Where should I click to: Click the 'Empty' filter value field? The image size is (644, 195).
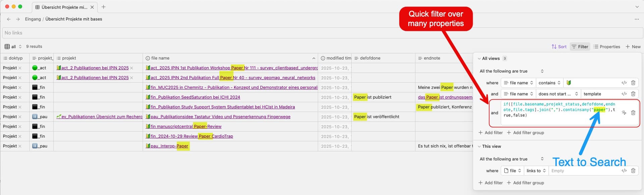pyautogui.click(x=584, y=171)
